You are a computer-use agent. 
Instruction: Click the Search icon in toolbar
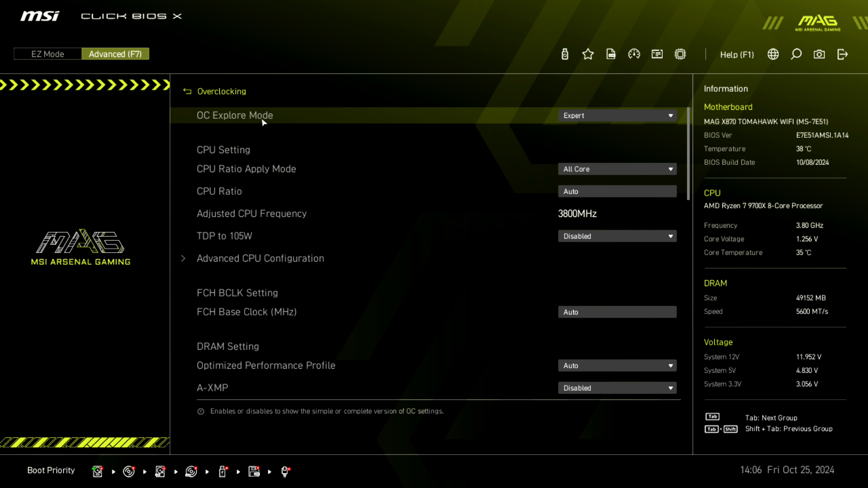point(797,54)
